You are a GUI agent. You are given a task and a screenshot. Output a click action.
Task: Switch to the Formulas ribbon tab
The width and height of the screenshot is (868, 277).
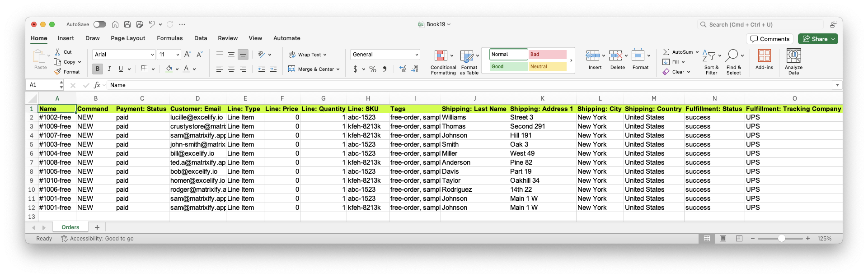(169, 38)
